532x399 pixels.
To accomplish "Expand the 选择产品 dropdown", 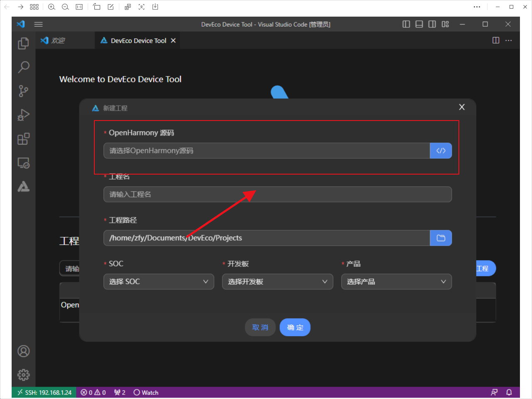I will tap(397, 281).
